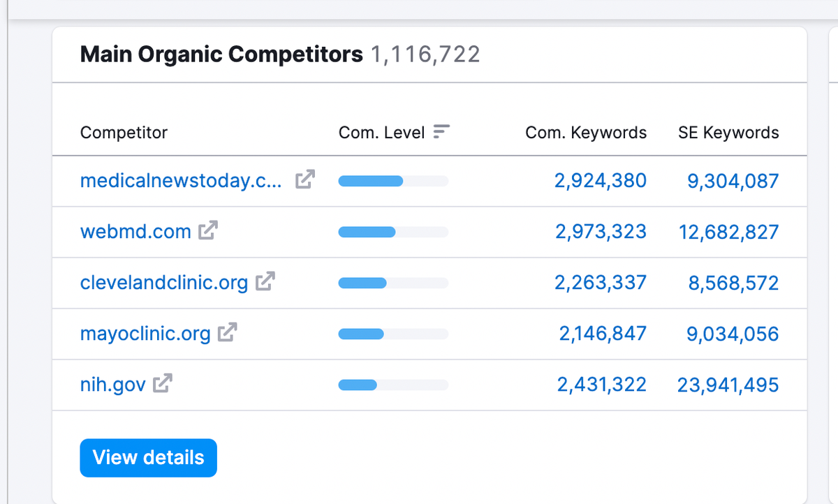The image size is (838, 504).
Task: Open clevelandclinic.org external link icon
Action: (x=265, y=281)
